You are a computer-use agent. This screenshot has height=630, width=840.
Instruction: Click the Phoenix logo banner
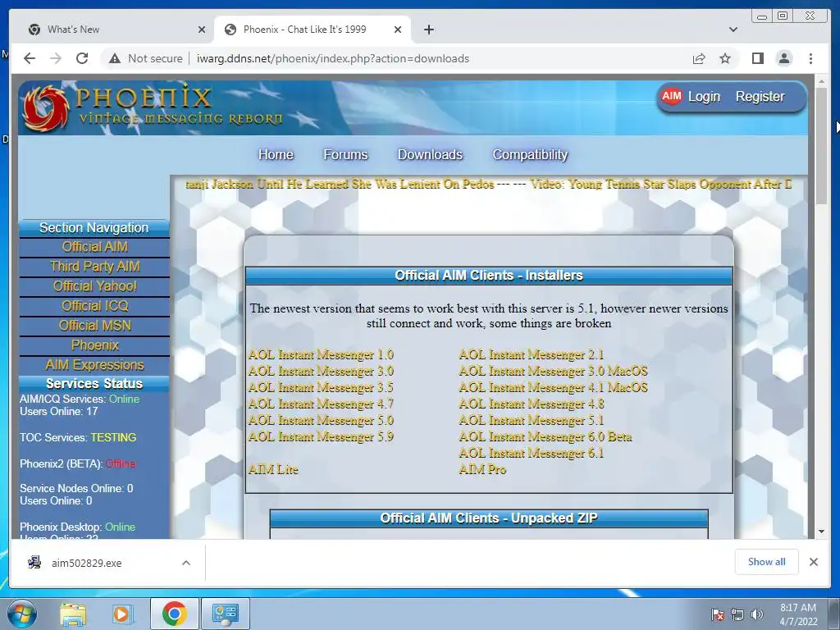153,107
